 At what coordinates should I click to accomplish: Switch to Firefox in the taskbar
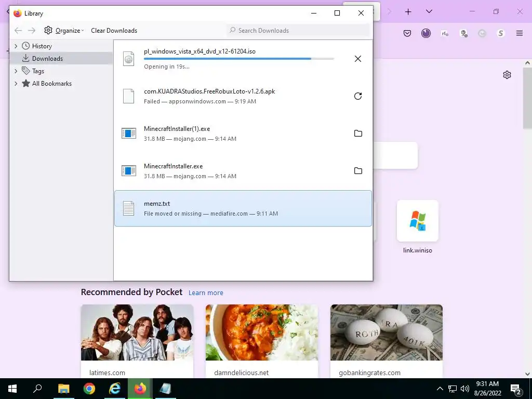pyautogui.click(x=140, y=389)
